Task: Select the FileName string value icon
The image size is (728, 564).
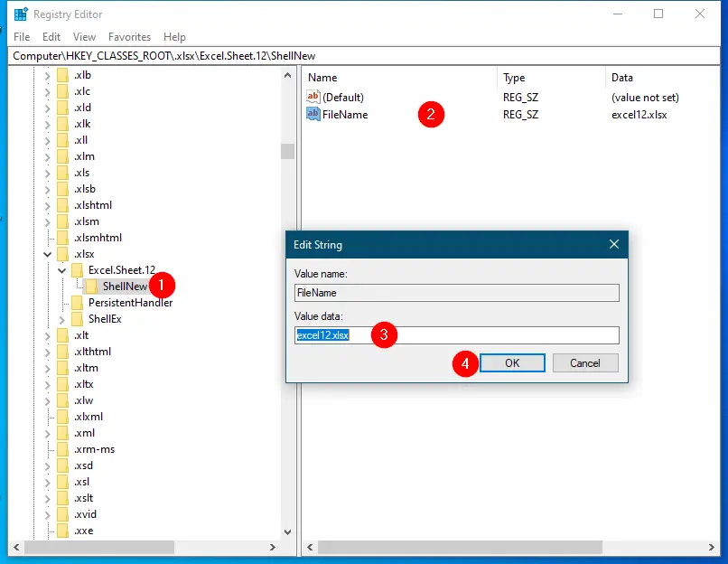Action: point(313,114)
